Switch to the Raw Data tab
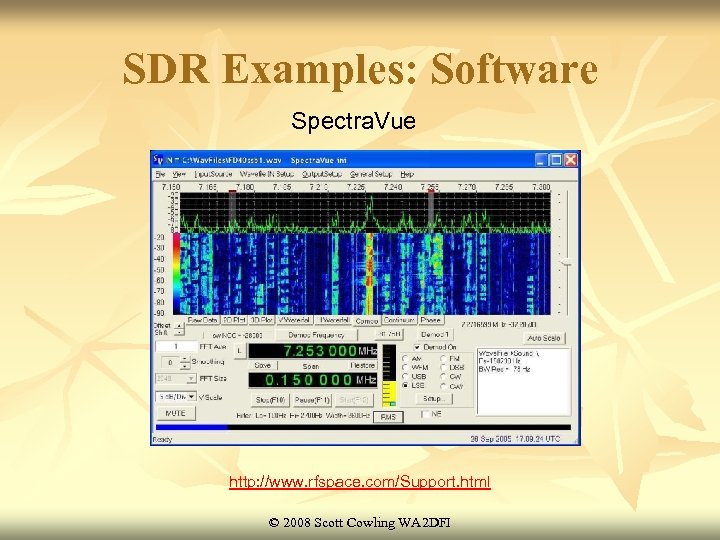The image size is (720, 540). 202,320
